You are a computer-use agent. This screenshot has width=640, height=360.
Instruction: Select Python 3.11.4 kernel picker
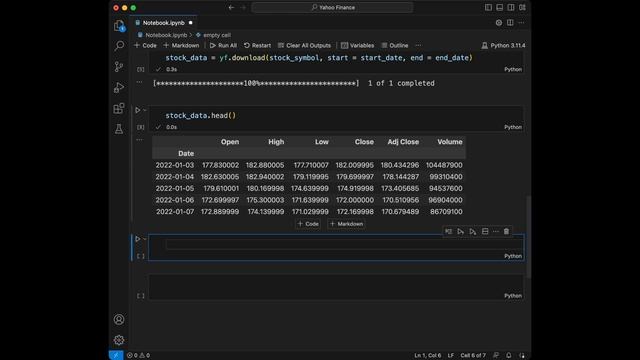point(503,45)
